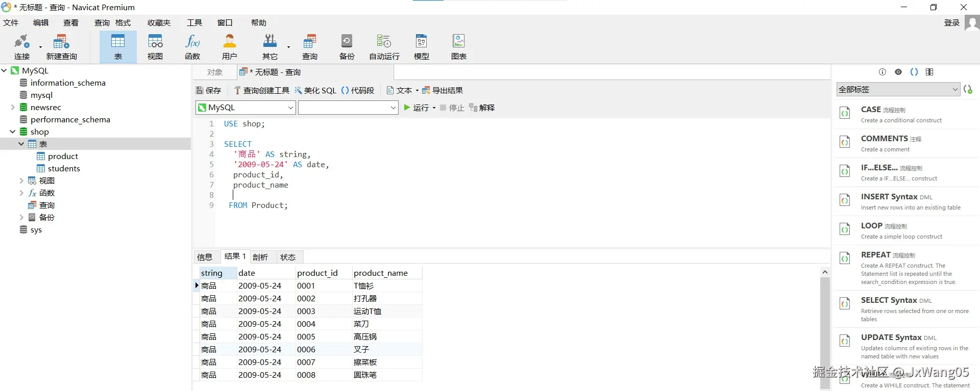Click the eye preview icon in right panel
Viewport: 980px width, 391px height.
click(898, 72)
